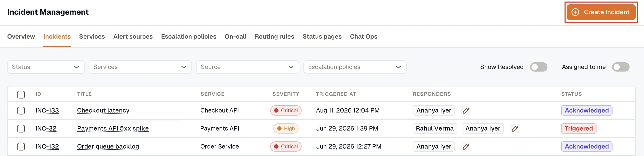Click the TRIGGERED AT column header

click(336, 94)
